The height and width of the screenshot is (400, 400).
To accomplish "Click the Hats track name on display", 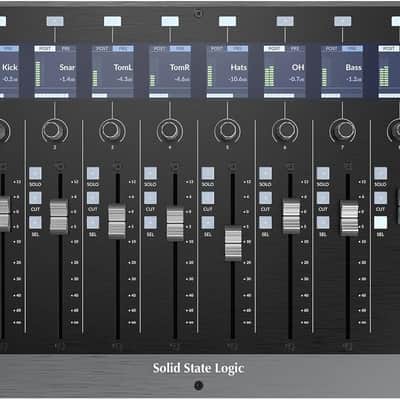I will pyautogui.click(x=239, y=67).
